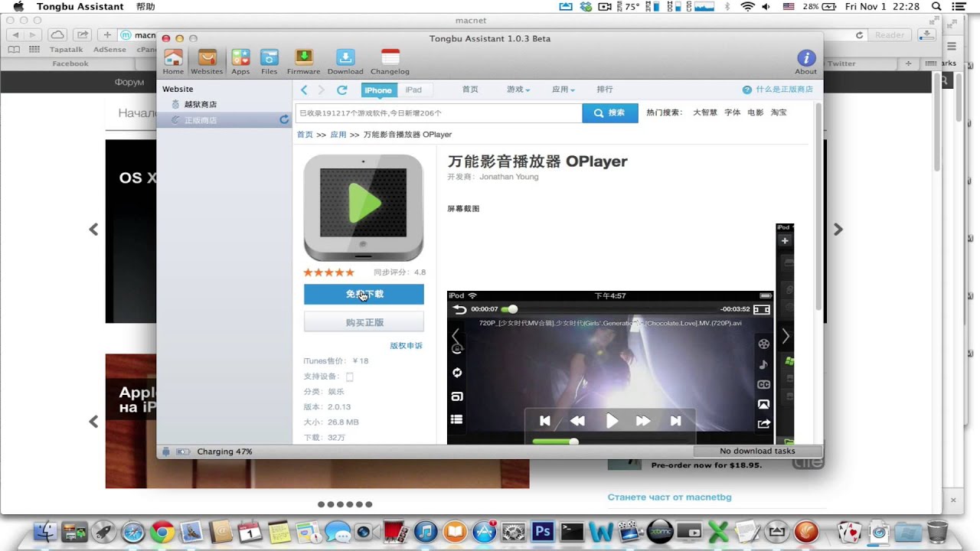980x551 pixels.
Task: Click the share icon in the OPlayer screenshot
Action: click(x=763, y=424)
